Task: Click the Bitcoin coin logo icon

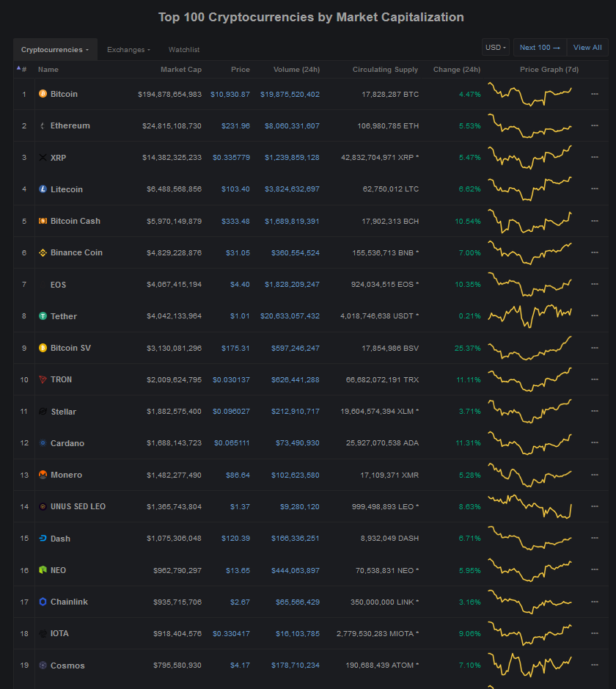Action: [43, 94]
